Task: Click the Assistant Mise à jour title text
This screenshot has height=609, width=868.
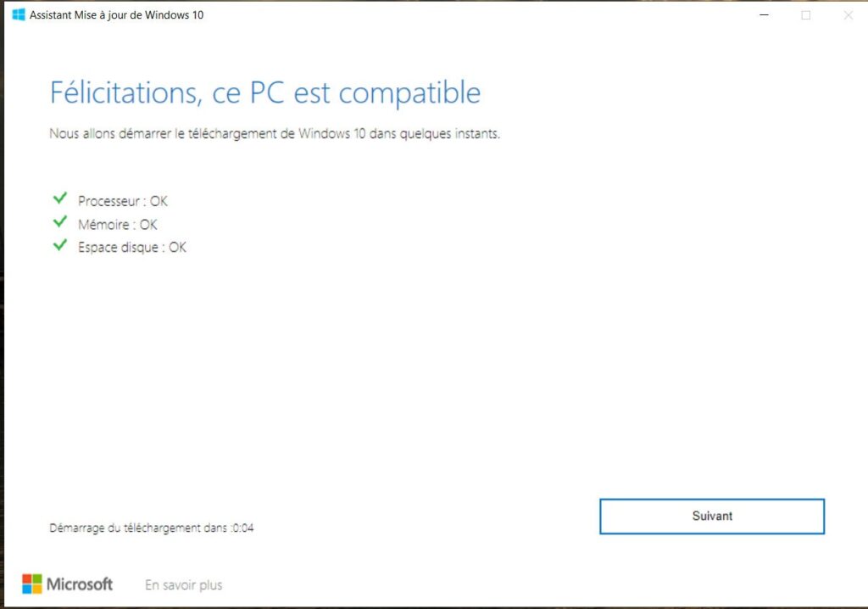Action: tap(116, 15)
